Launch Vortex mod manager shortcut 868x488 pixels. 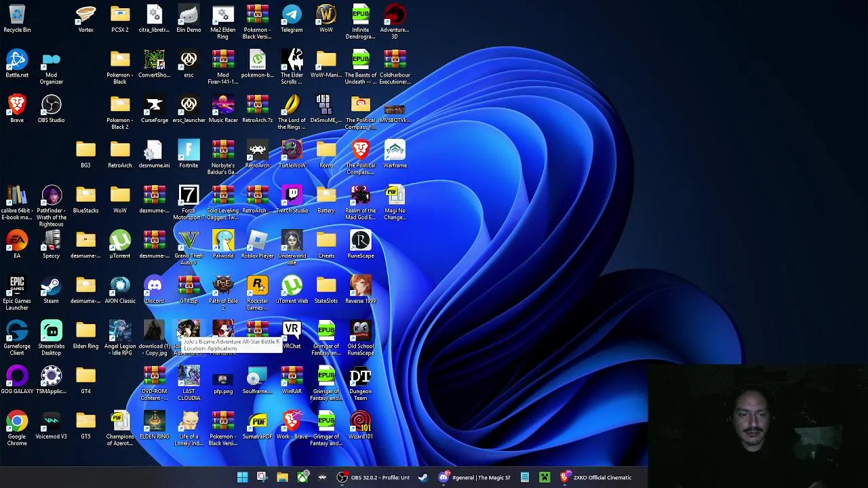[x=85, y=19]
